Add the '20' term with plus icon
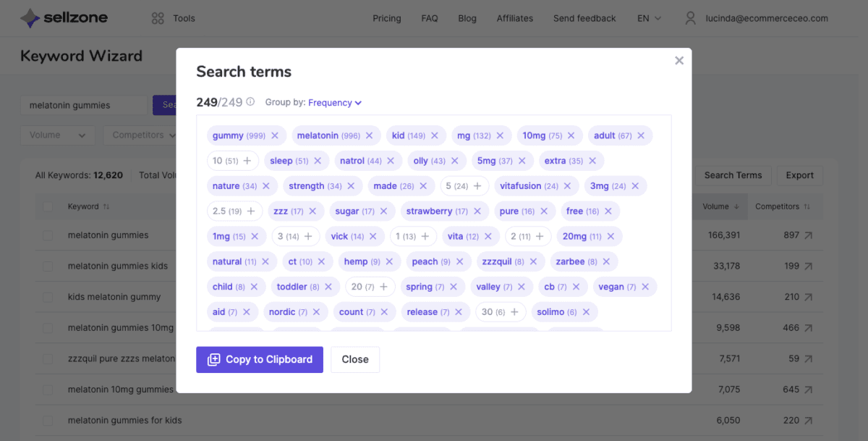Screen dimensions: 868x441 (383, 287)
